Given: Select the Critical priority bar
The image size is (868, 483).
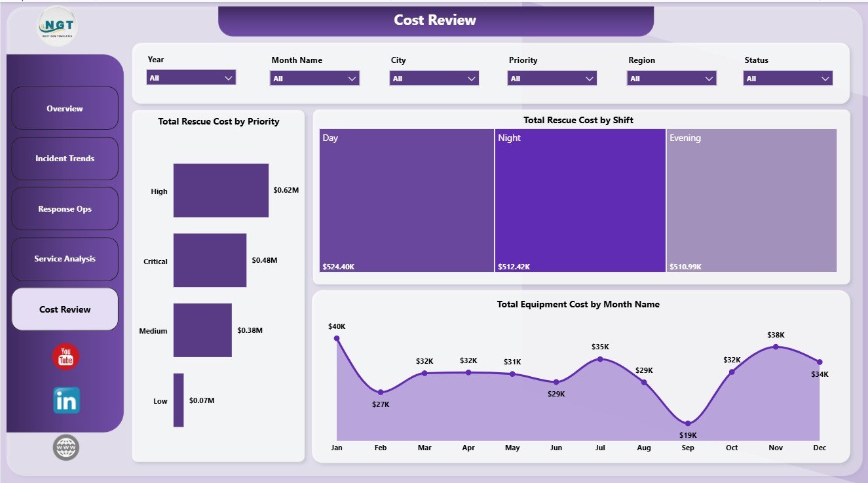Looking at the screenshot, I should click(x=210, y=260).
